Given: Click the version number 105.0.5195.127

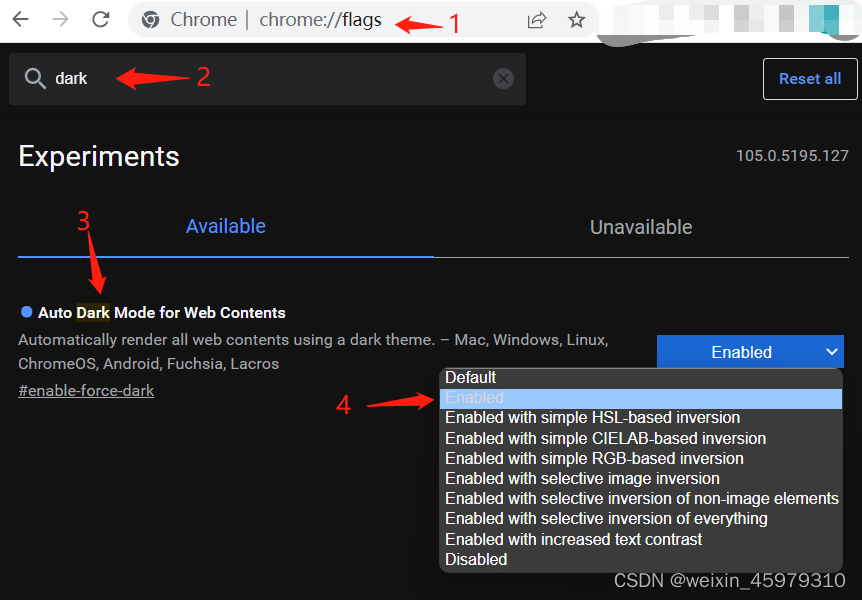Looking at the screenshot, I should tap(792, 156).
